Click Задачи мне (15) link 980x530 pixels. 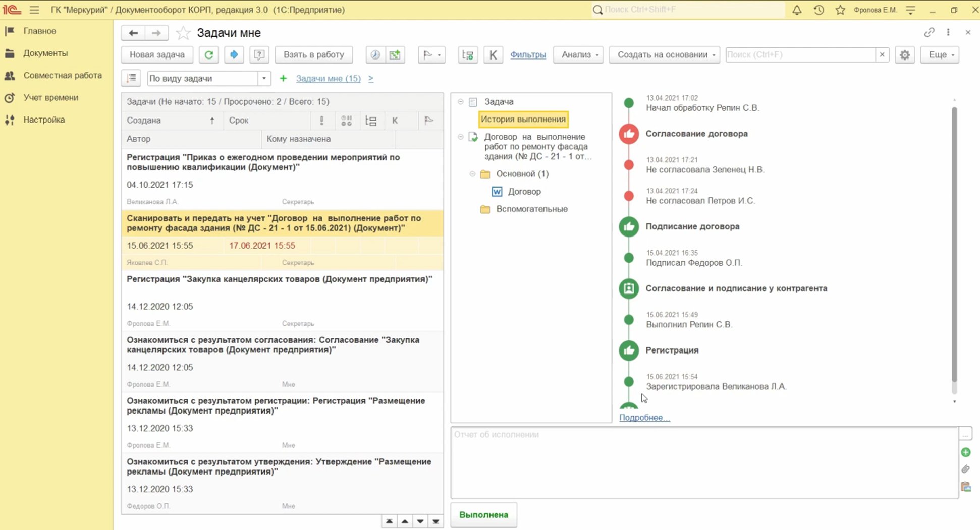coord(328,78)
